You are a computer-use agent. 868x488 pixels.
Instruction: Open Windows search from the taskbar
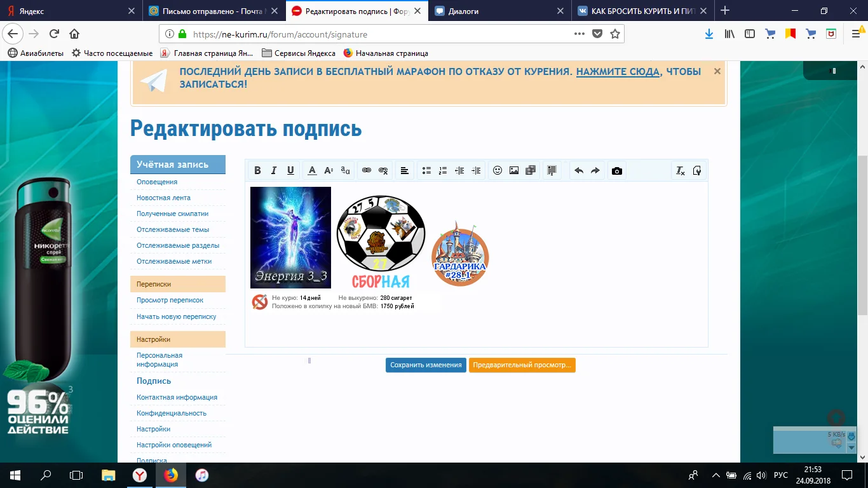click(46, 475)
